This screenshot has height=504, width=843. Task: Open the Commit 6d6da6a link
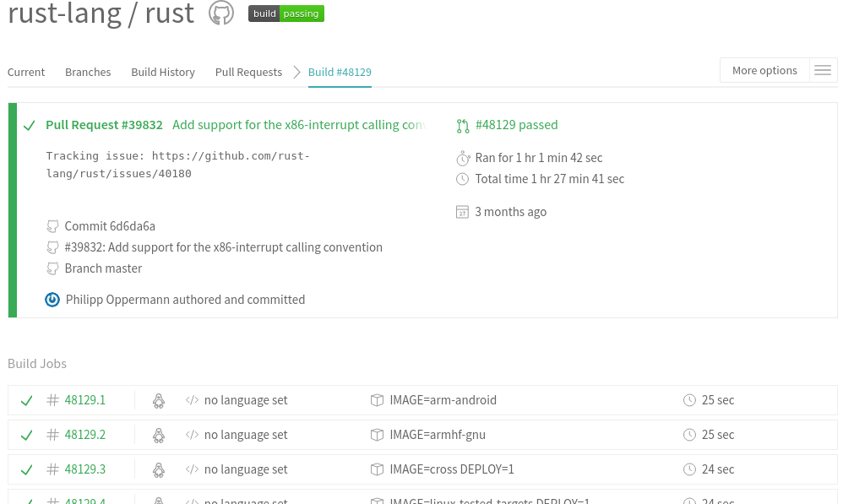coord(110,226)
